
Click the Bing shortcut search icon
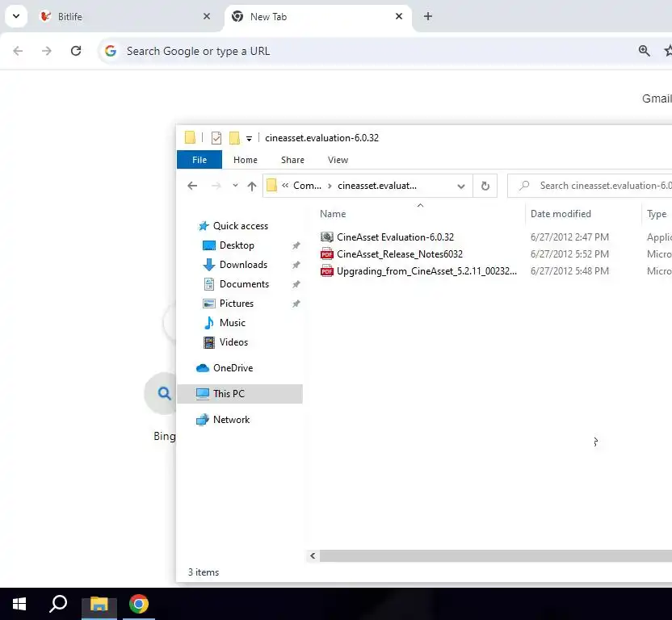tap(164, 393)
